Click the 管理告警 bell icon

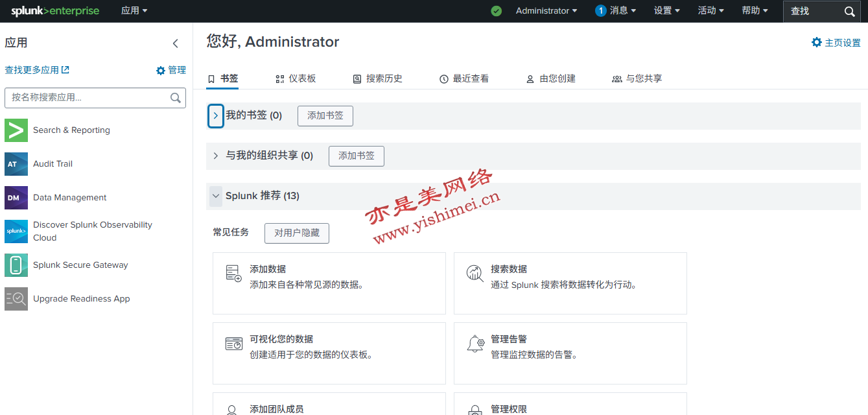[x=475, y=344]
